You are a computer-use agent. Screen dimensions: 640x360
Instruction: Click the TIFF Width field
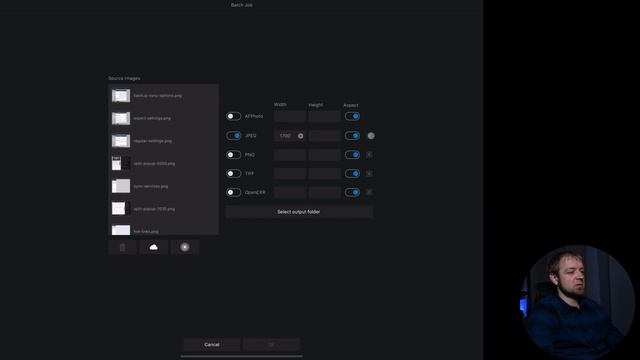[290, 173]
